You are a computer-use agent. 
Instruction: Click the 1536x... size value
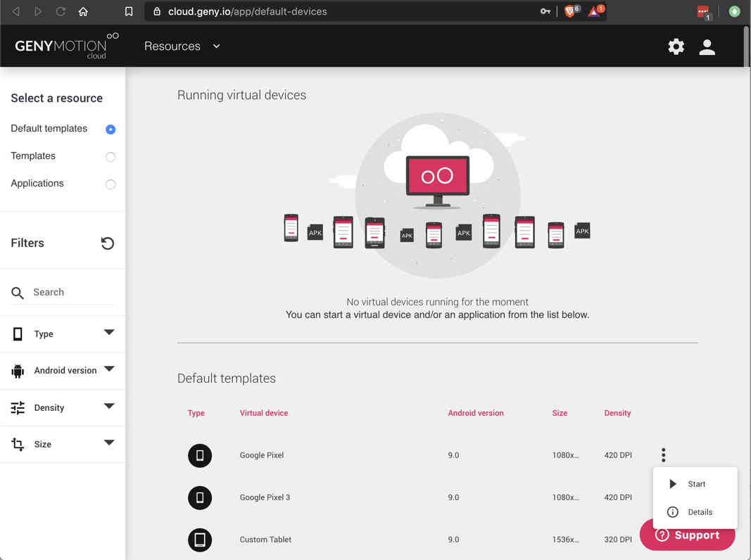tap(566, 540)
